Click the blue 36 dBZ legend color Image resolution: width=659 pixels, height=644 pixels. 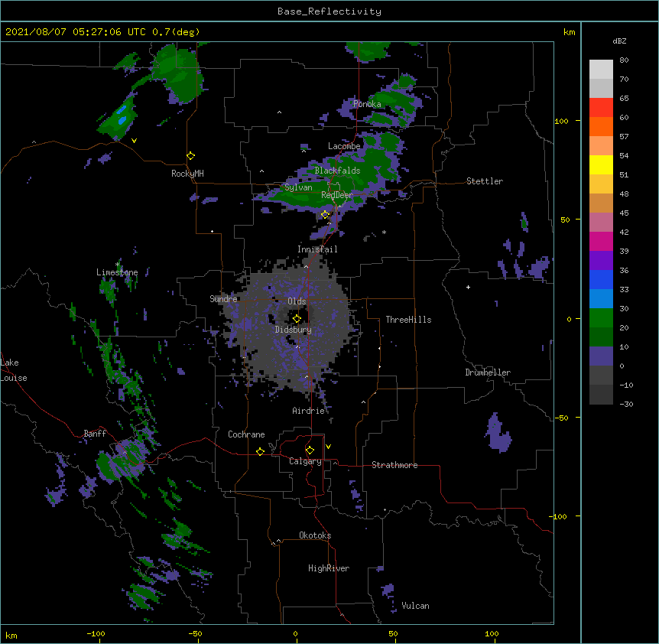tap(601, 279)
